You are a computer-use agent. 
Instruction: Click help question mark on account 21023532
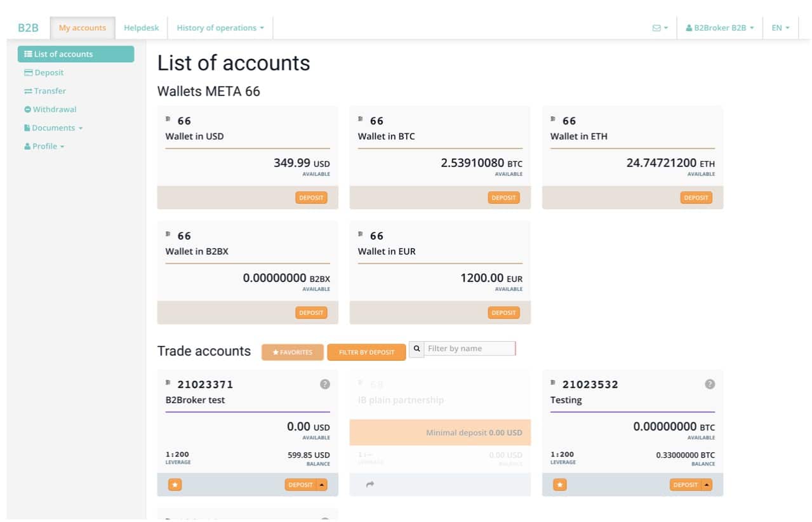(x=710, y=384)
